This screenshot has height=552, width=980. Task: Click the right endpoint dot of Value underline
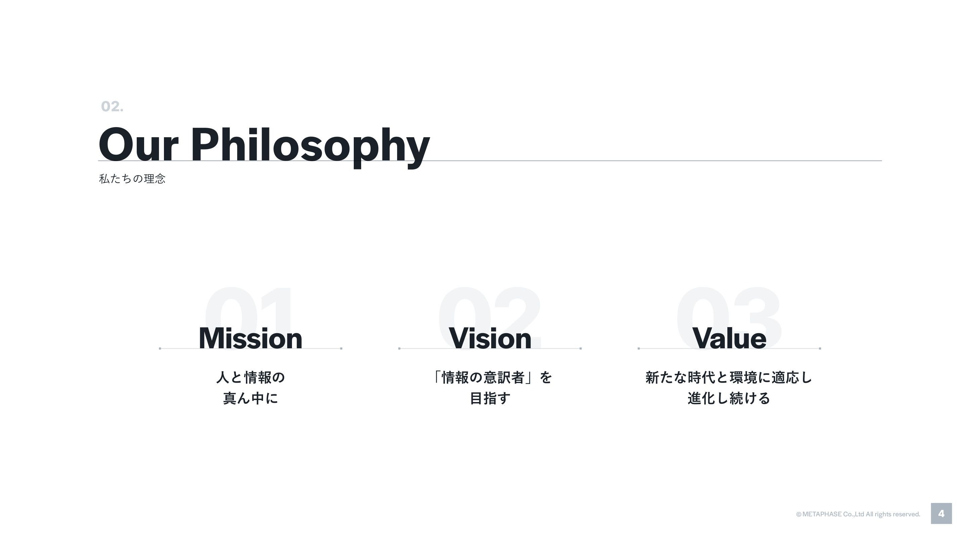pos(820,348)
